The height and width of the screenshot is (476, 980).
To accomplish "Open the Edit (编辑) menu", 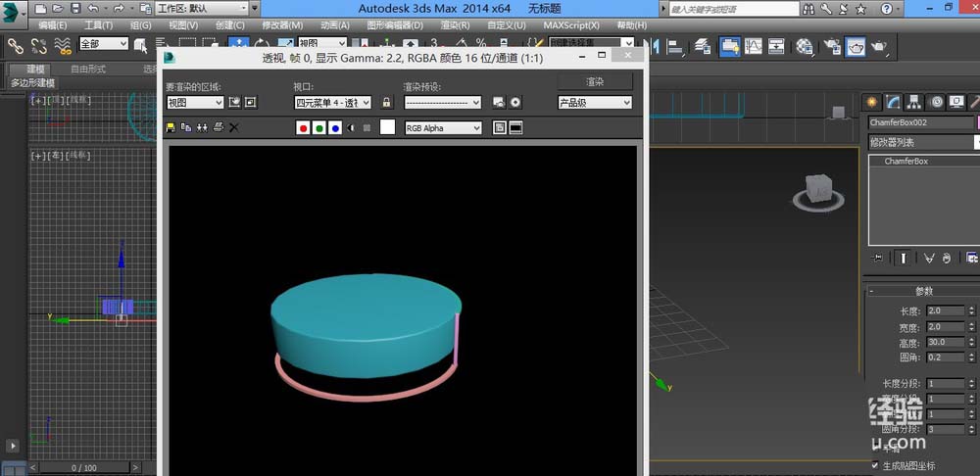I will [x=53, y=25].
